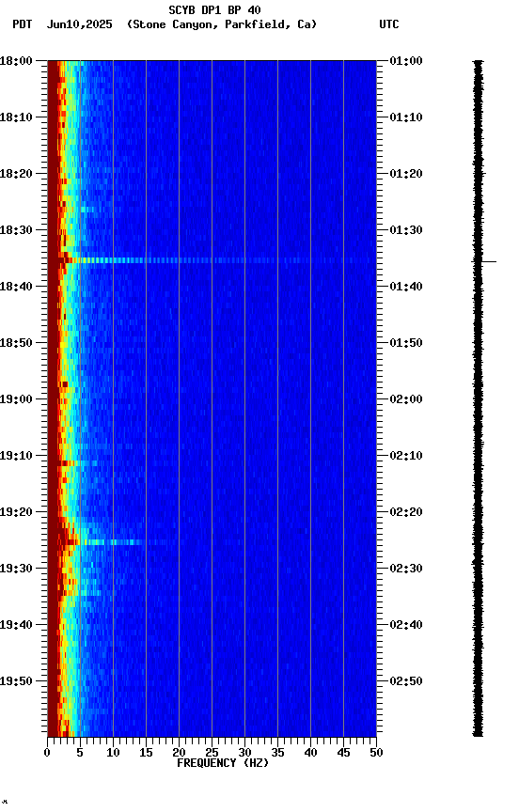The height and width of the screenshot is (812, 519).
Task: Click the title text "SCYB DP1 BP 40"
Action: 214,9
